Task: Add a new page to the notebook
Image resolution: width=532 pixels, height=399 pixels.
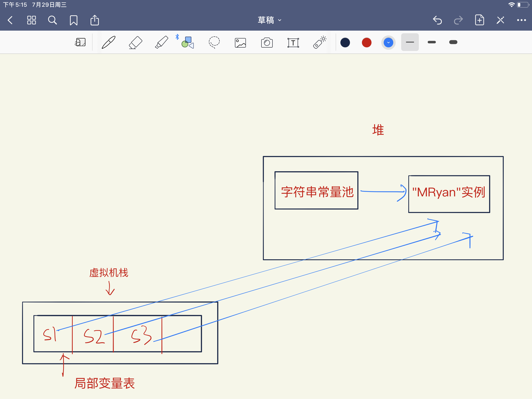Action: click(x=479, y=20)
